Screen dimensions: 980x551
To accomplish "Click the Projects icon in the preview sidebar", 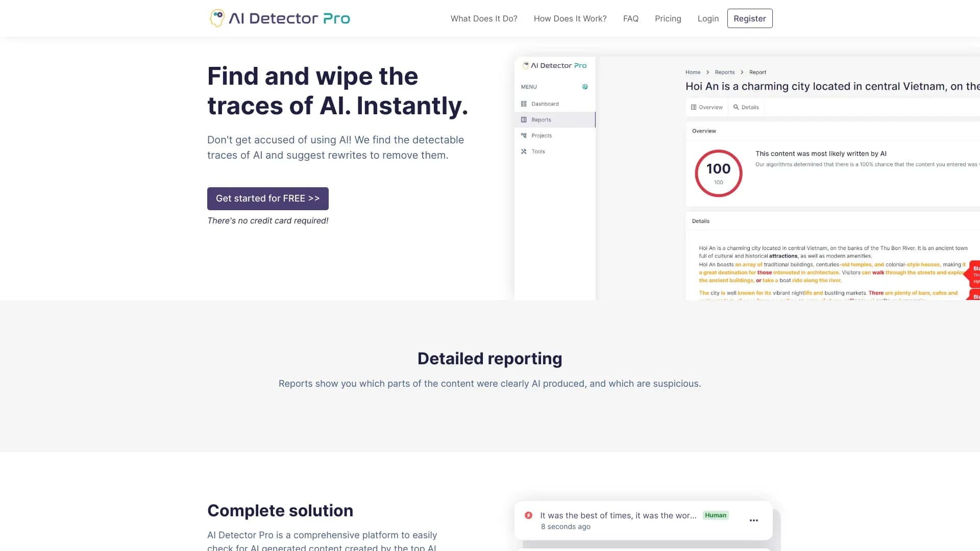I will (x=524, y=136).
